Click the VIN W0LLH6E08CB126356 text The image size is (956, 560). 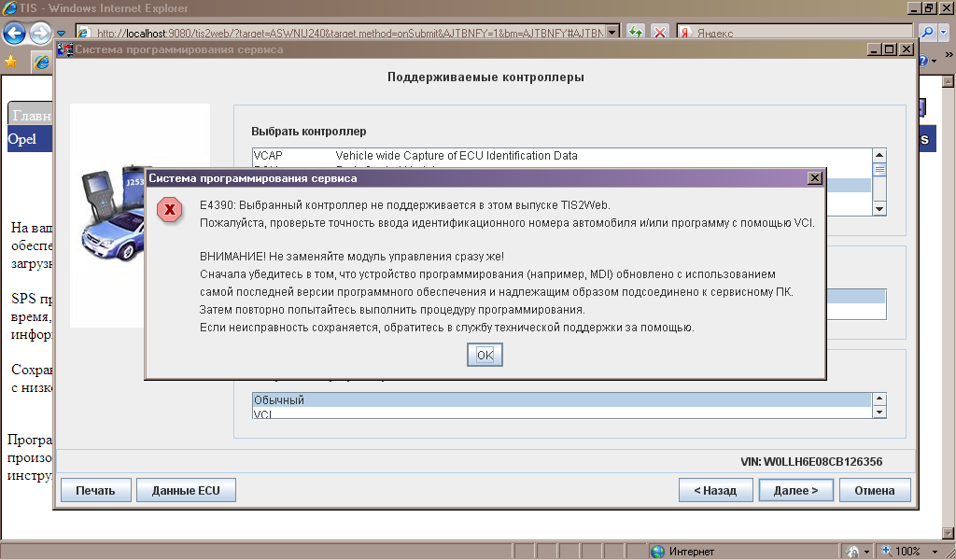811,462
